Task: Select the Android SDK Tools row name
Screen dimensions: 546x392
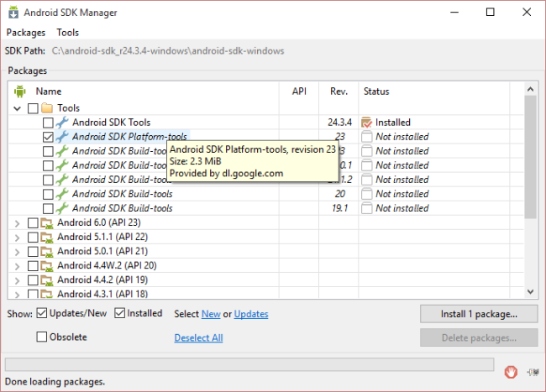Action: (x=112, y=123)
